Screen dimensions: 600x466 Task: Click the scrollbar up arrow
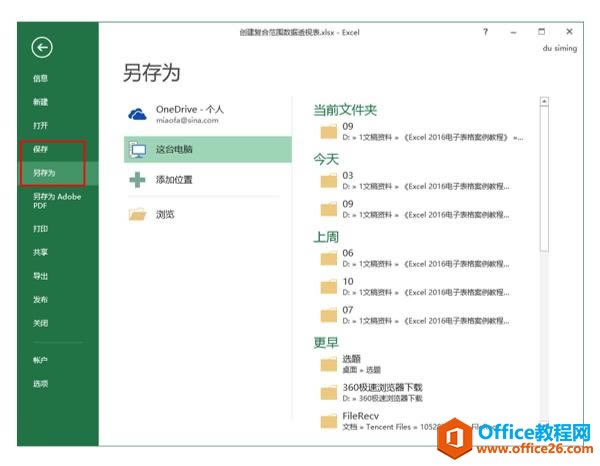coord(544,101)
